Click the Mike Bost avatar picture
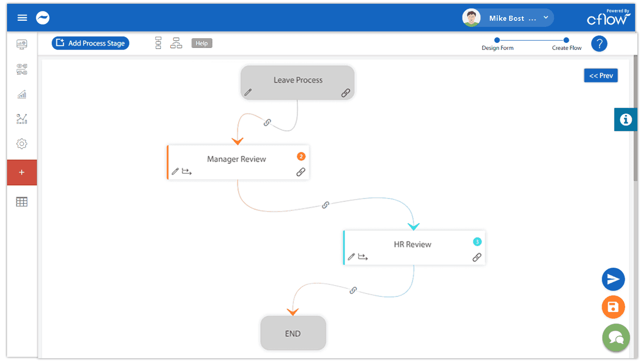Screen dimensions: 644x362 coord(471,18)
